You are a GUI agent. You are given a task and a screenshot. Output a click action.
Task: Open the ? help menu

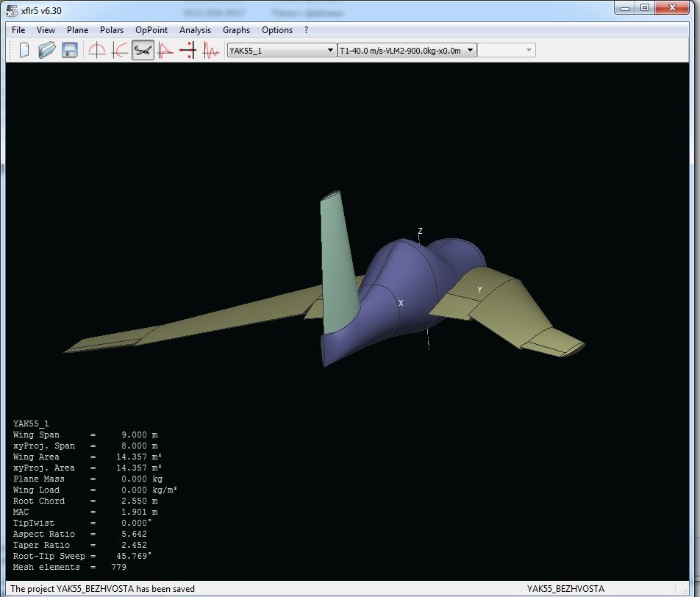tap(306, 30)
